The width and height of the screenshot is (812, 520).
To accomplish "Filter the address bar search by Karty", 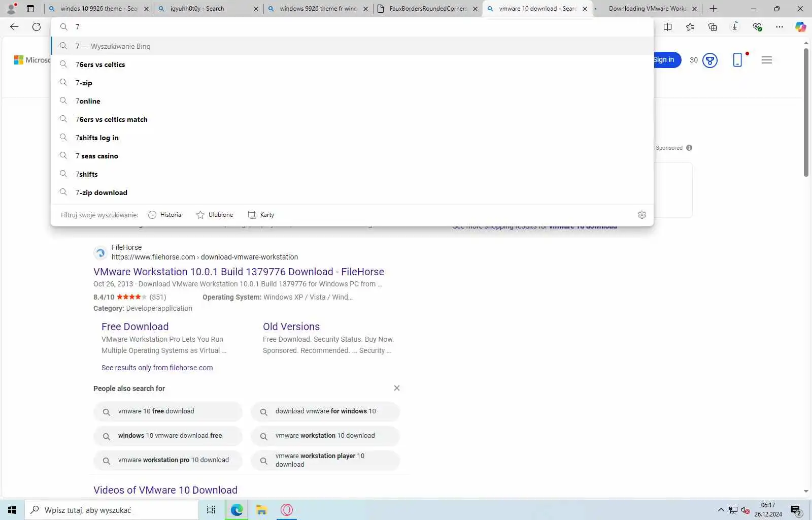I will (261, 215).
